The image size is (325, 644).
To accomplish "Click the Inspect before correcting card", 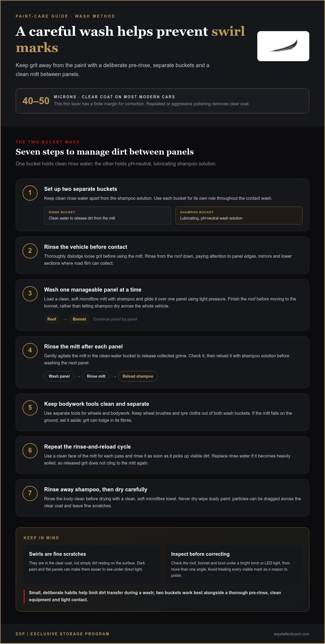I will (x=233, y=564).
